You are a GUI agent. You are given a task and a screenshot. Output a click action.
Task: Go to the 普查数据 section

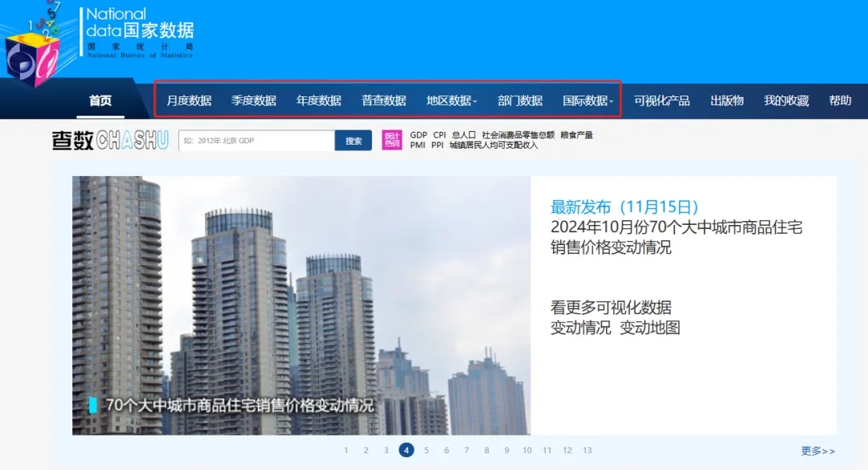[x=384, y=100]
